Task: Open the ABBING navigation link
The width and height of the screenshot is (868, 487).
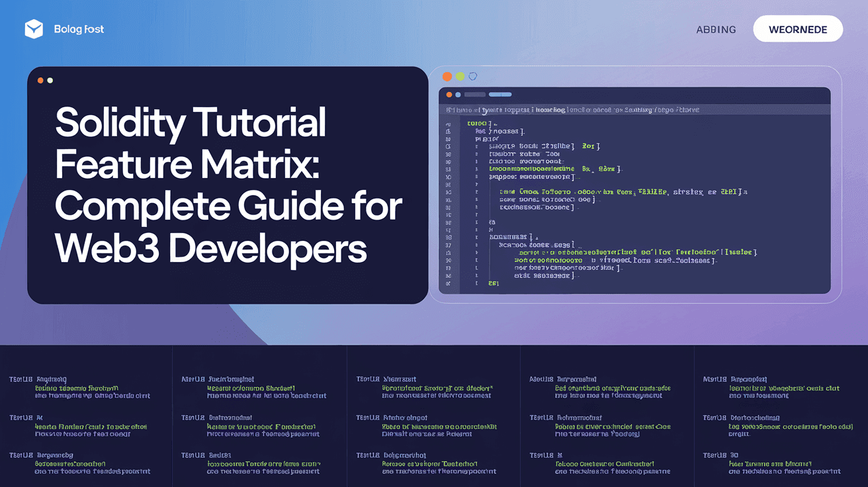Action: tap(716, 30)
